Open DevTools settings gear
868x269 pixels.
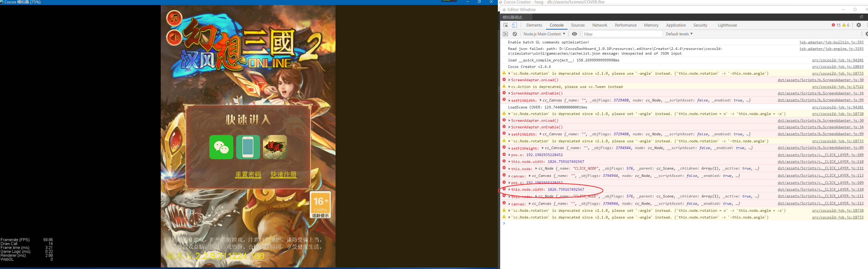(x=859, y=25)
